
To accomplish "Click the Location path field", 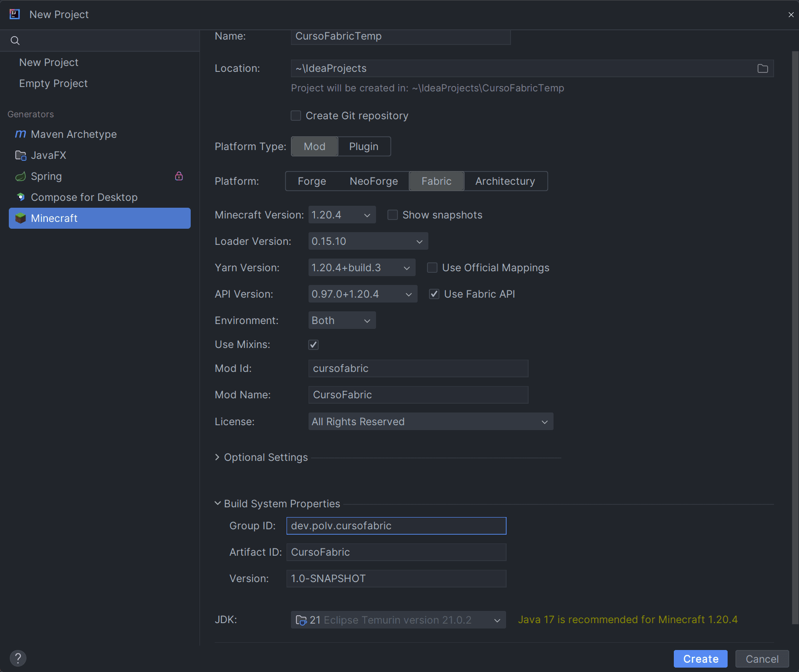I will (x=533, y=68).
